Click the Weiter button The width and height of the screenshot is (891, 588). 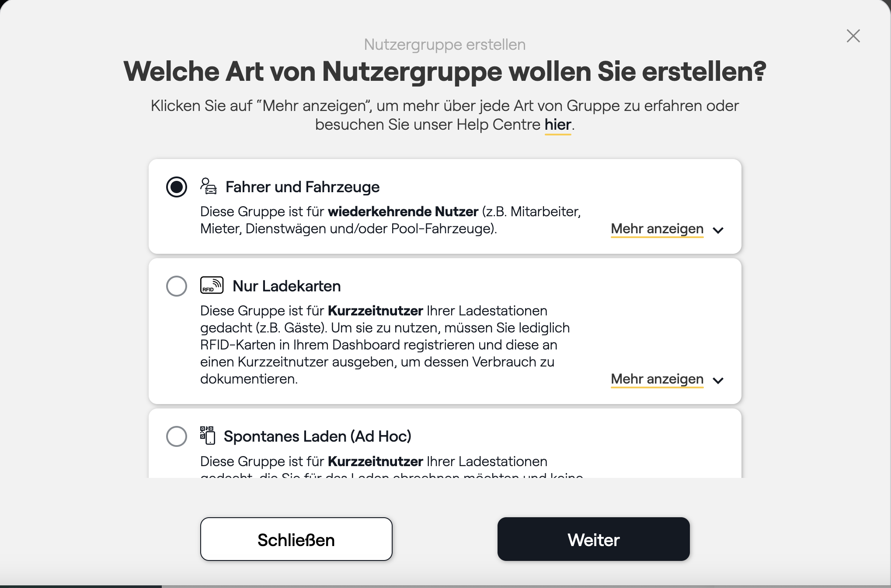point(594,539)
